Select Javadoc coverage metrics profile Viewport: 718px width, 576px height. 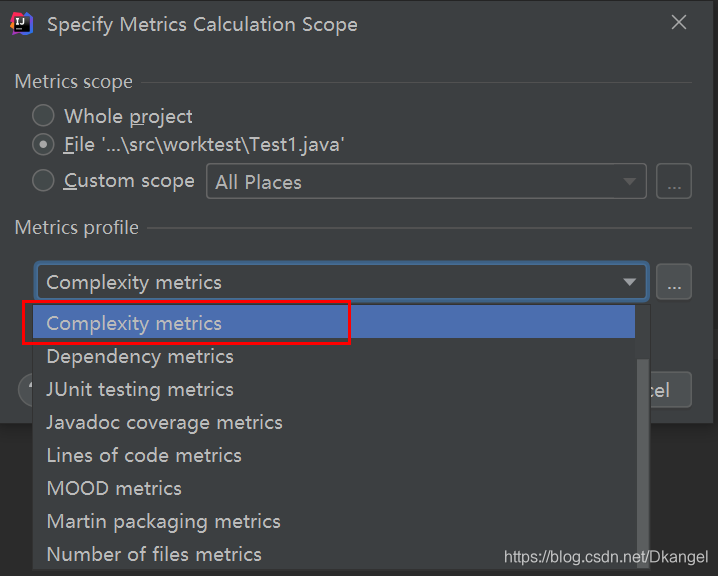click(164, 422)
